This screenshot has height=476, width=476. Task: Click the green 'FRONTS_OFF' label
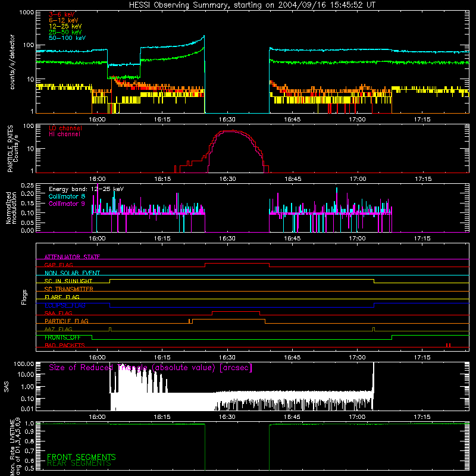[x=62, y=337]
